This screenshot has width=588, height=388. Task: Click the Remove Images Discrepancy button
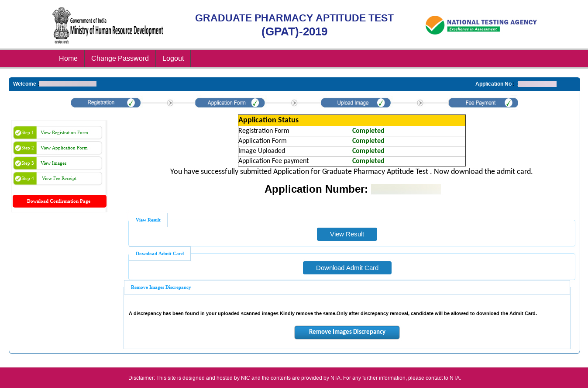pos(347,332)
